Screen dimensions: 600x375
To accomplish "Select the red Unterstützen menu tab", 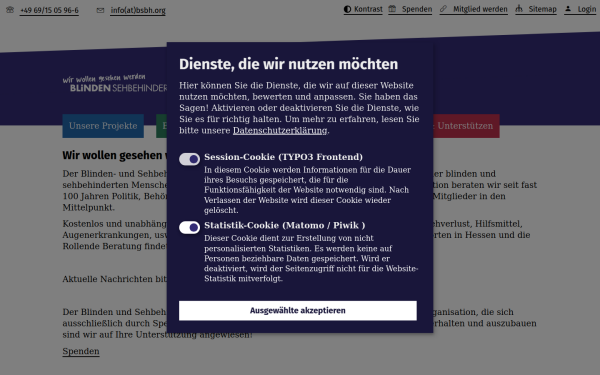I will coord(466,126).
